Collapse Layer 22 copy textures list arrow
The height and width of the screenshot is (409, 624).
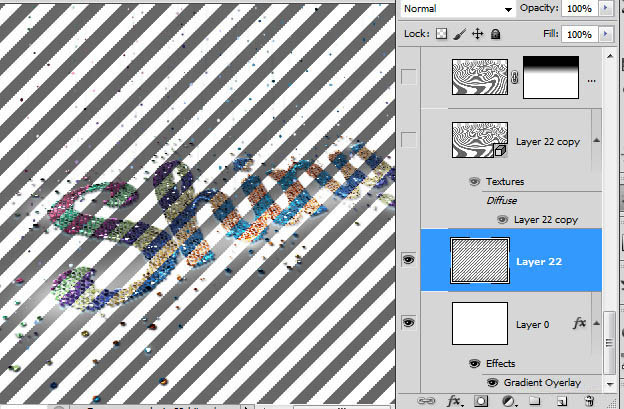tap(596, 140)
